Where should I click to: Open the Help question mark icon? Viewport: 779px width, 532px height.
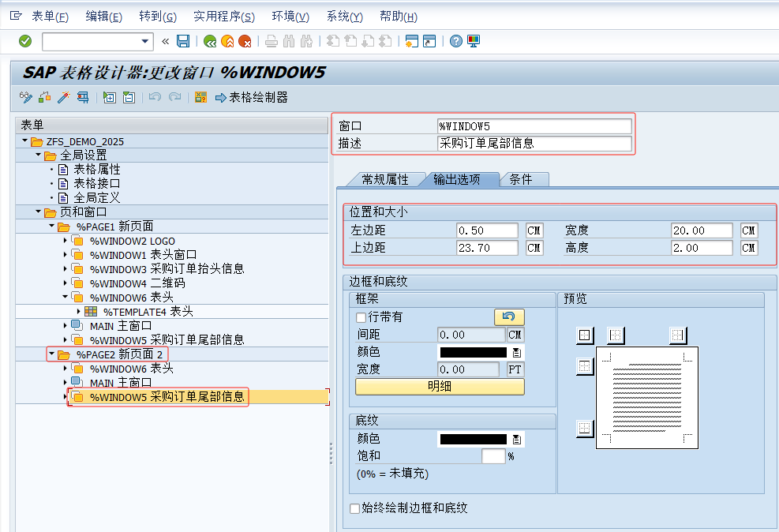point(456,41)
